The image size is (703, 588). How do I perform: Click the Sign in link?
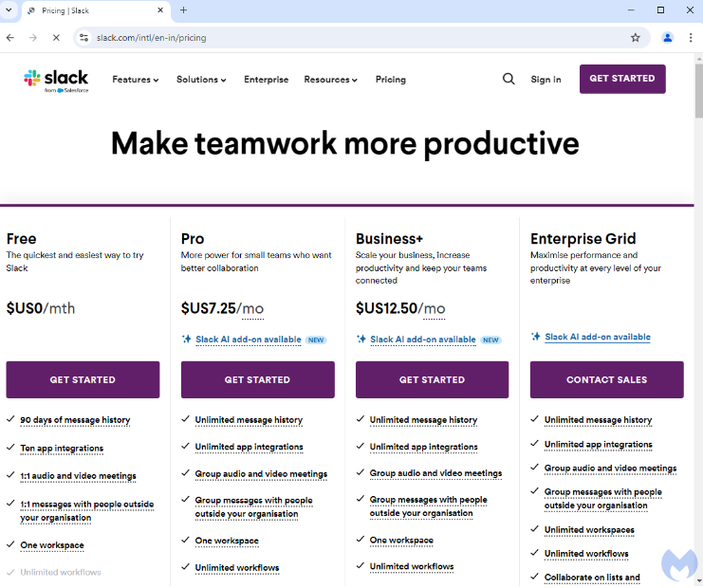pos(546,80)
